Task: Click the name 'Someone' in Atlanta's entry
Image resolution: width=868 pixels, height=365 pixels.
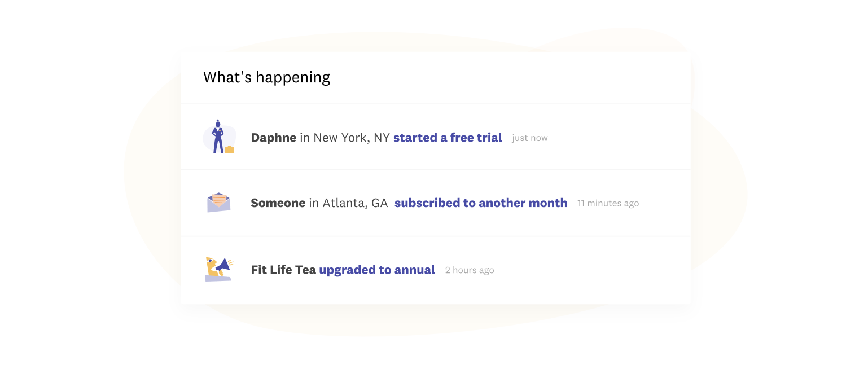Action: pos(278,203)
